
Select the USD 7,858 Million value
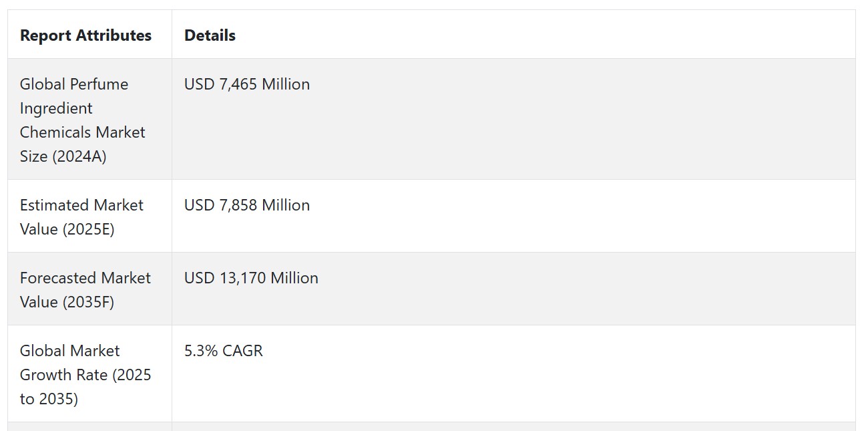point(247,205)
